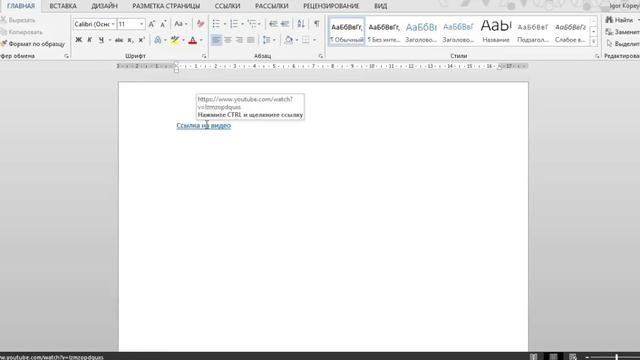Open font color dropdown arrow
The width and height of the screenshot is (640, 360).
click(x=201, y=40)
